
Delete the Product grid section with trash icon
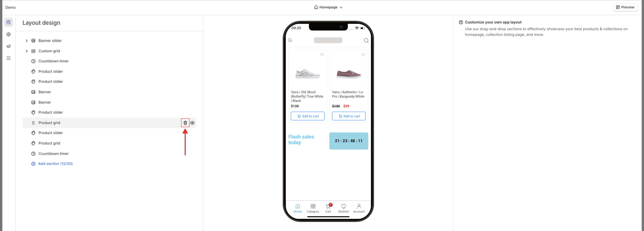tap(185, 123)
